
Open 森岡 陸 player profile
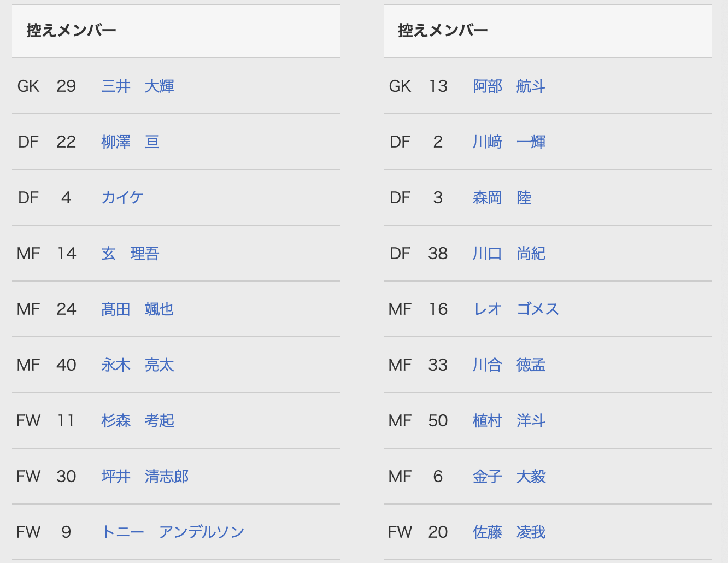coord(502,198)
